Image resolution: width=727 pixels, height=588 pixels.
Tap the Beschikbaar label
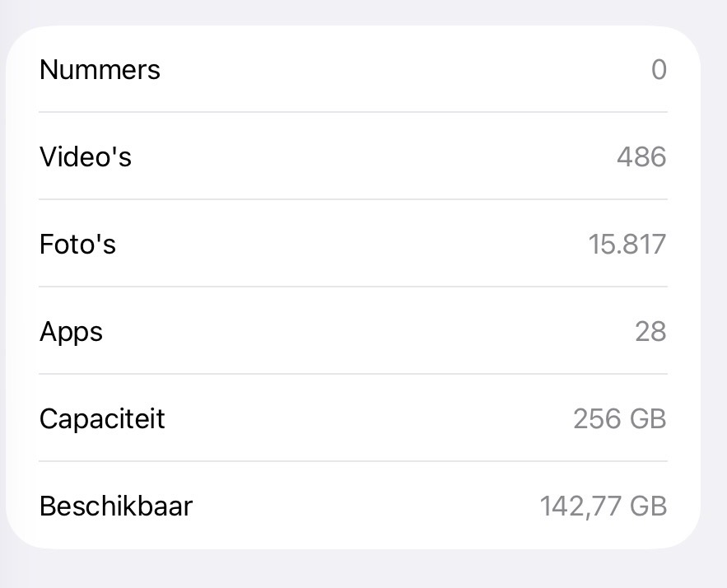(x=116, y=506)
